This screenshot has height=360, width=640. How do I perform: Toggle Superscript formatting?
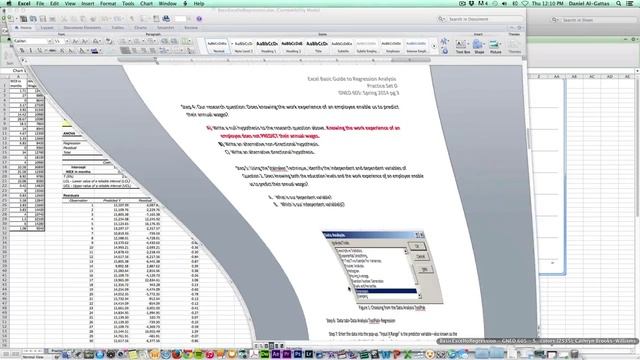[x=62, y=51]
